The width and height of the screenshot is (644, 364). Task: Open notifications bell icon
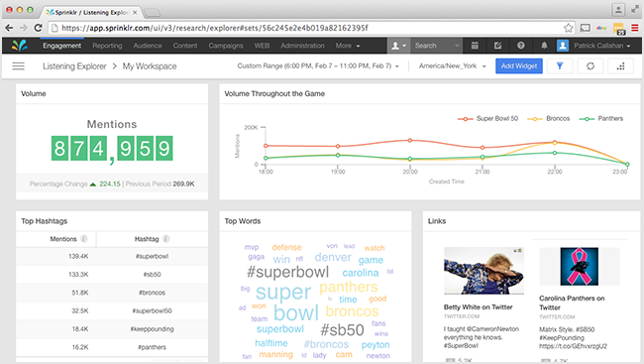(x=544, y=46)
